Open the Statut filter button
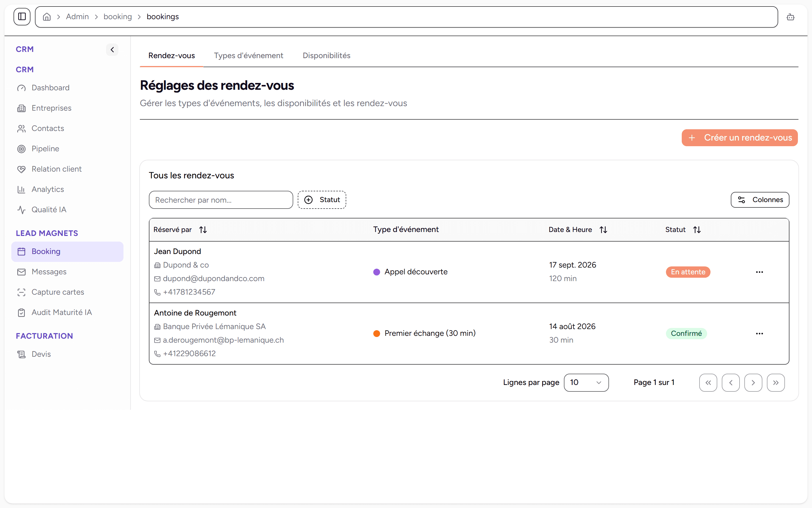Screen dimensions: 812x508 coord(322,200)
